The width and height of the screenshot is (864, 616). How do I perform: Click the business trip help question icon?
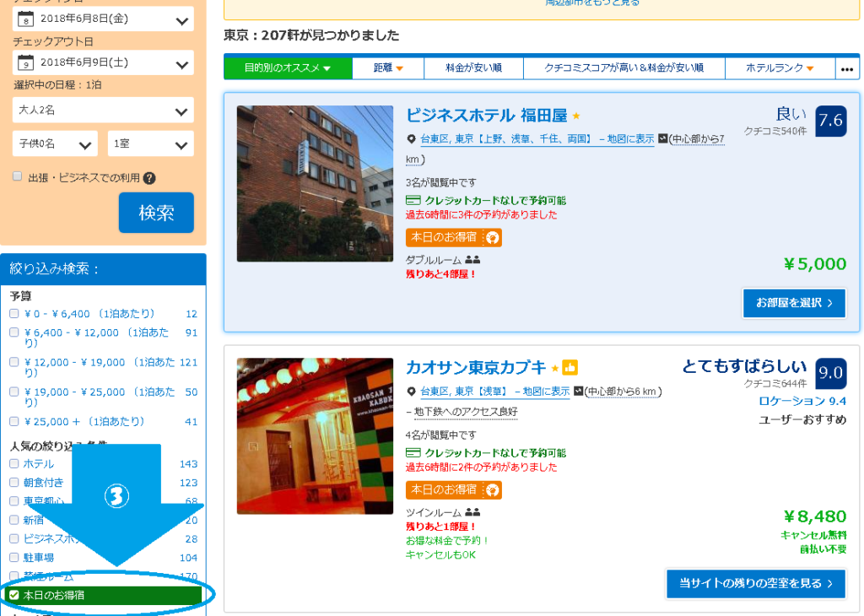[149, 178]
